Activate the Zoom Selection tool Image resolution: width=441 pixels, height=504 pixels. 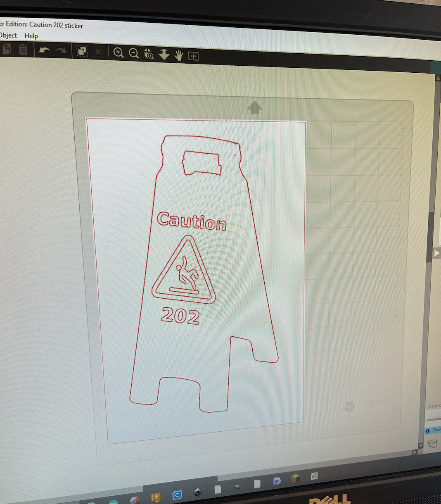[x=149, y=54]
